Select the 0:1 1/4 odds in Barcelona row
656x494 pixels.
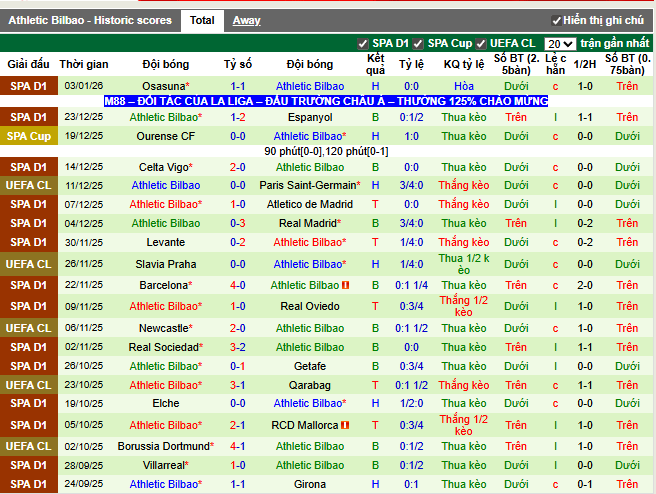[x=411, y=285]
